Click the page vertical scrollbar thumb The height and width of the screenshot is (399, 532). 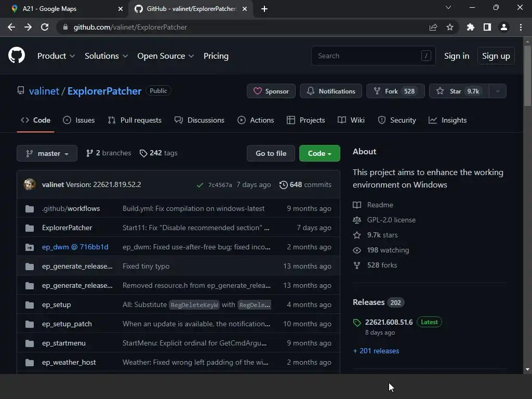click(x=527, y=76)
